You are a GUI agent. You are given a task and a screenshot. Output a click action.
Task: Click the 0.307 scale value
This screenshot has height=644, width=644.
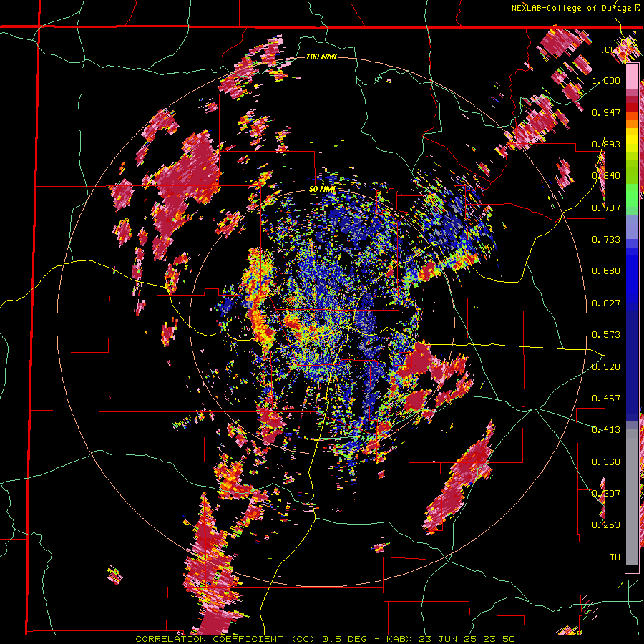pos(606,493)
